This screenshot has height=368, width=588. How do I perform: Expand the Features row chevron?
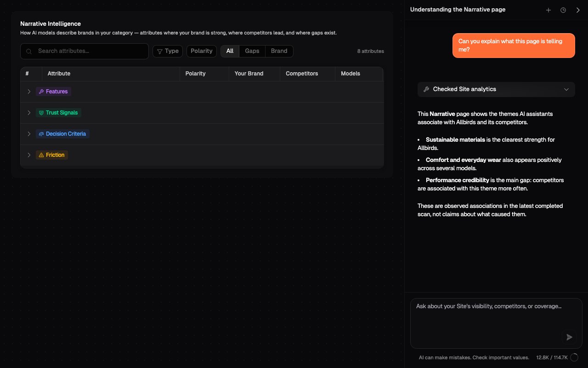(x=29, y=92)
